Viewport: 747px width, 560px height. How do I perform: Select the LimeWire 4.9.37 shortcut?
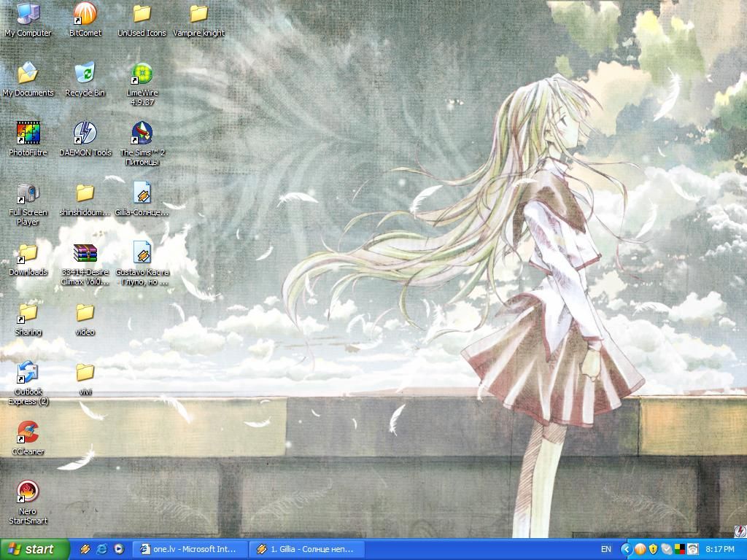click(x=142, y=85)
